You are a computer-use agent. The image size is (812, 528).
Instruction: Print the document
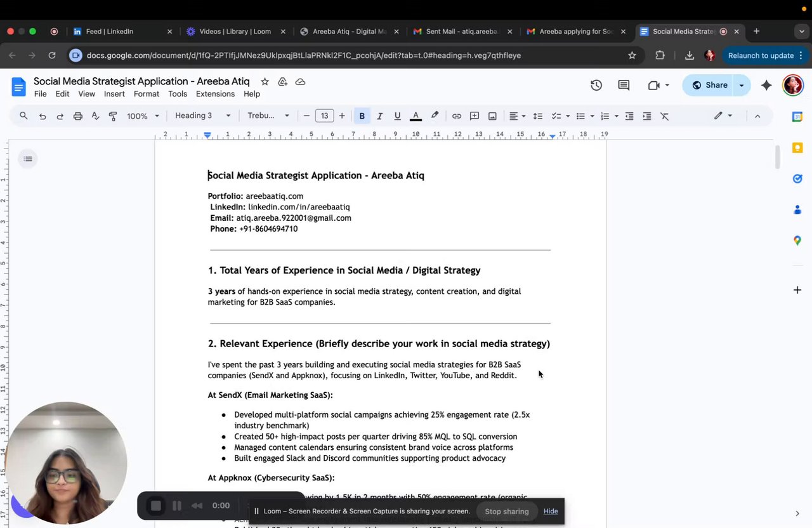click(78, 116)
